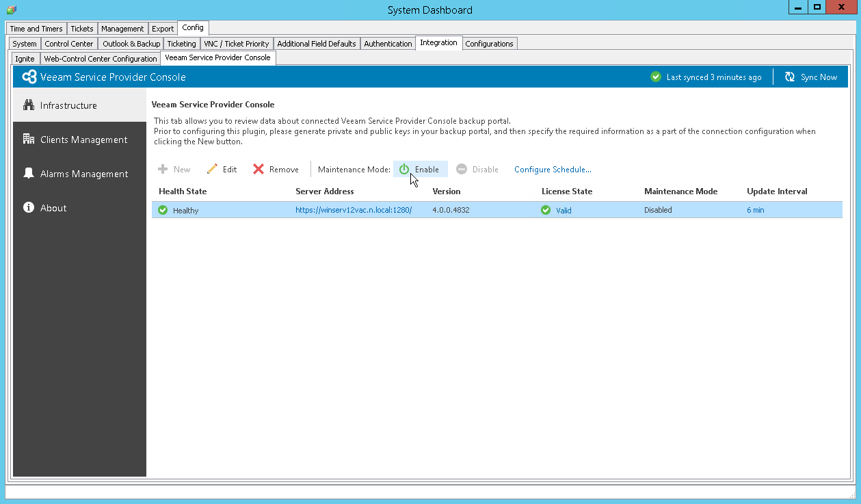Sort by Maintenance Mode column header
This screenshot has width=861, height=504.
pos(681,191)
